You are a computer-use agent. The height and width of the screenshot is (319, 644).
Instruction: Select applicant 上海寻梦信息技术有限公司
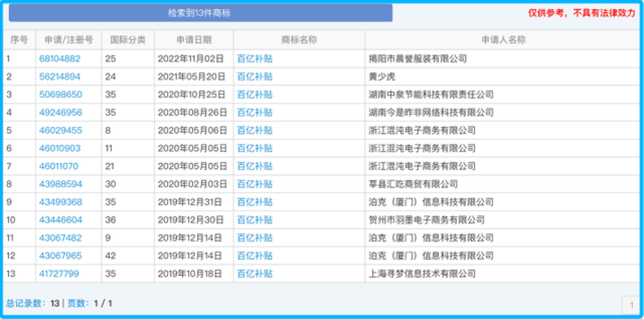pos(422,274)
